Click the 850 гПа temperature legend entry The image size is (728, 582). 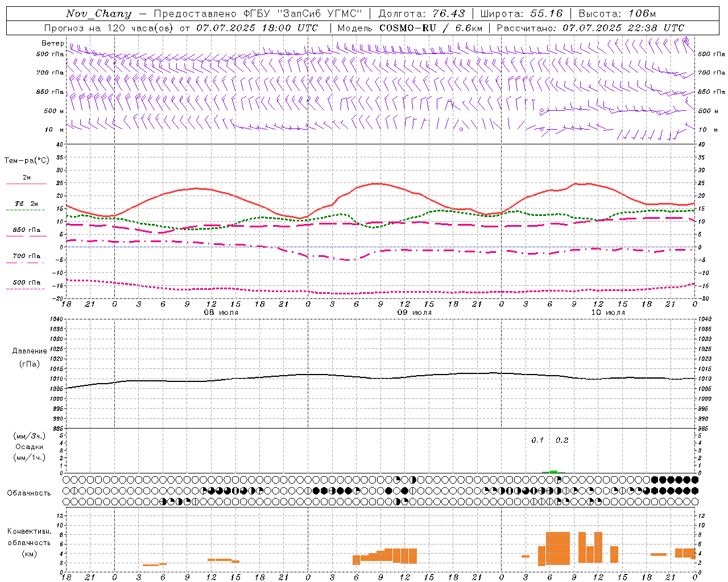tap(26, 232)
